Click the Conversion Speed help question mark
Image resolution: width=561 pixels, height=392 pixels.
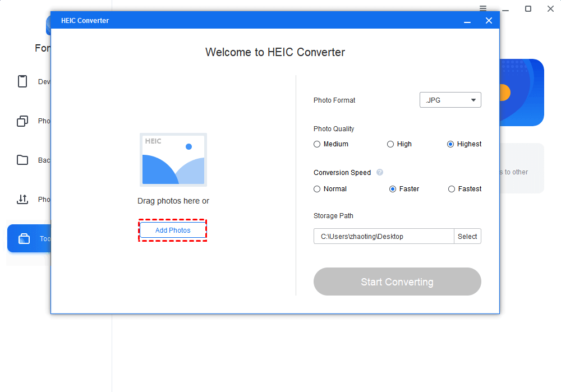380,172
